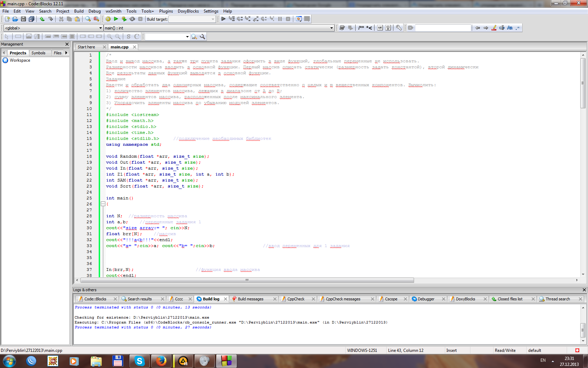The height and width of the screenshot is (368, 588).
Task: Paste from clipboard with the toolbar icon
Action: (77, 19)
